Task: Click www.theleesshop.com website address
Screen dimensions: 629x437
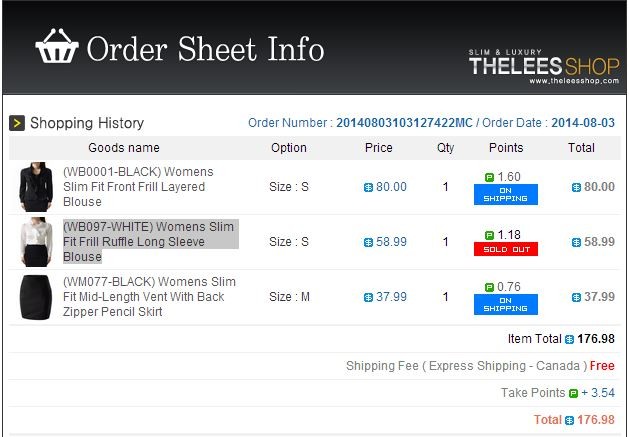Action: tap(574, 81)
